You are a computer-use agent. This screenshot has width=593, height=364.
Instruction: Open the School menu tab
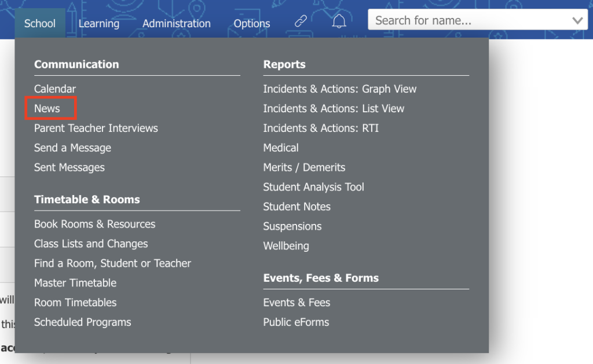click(x=40, y=23)
